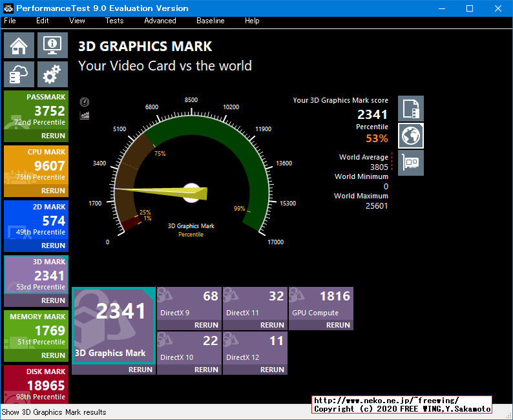This screenshot has width=513, height=420.
Task: Select the CPU Mark score tile
Action: coord(36,165)
